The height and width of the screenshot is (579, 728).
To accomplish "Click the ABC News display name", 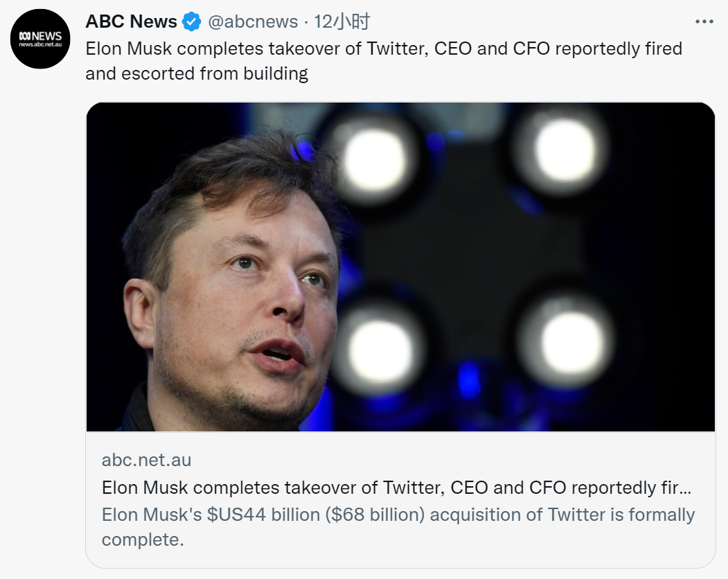I will [x=131, y=22].
